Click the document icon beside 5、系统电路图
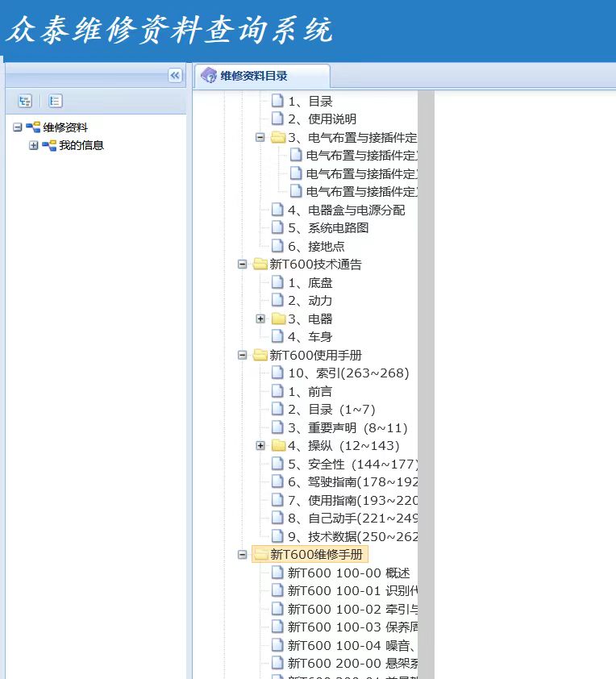 277,228
